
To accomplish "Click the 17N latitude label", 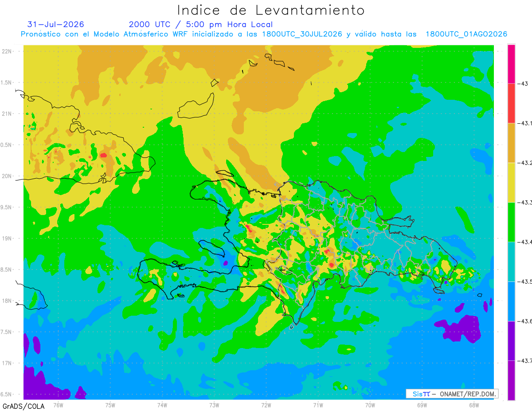I will click(8, 363).
